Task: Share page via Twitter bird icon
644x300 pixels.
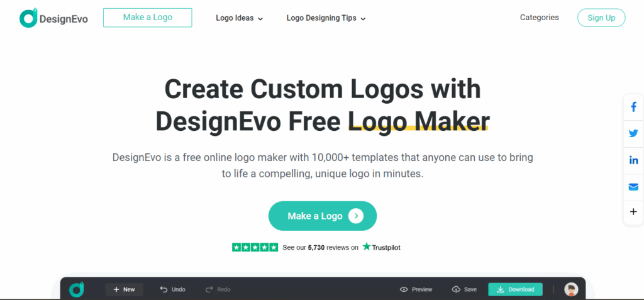Action: [x=633, y=133]
